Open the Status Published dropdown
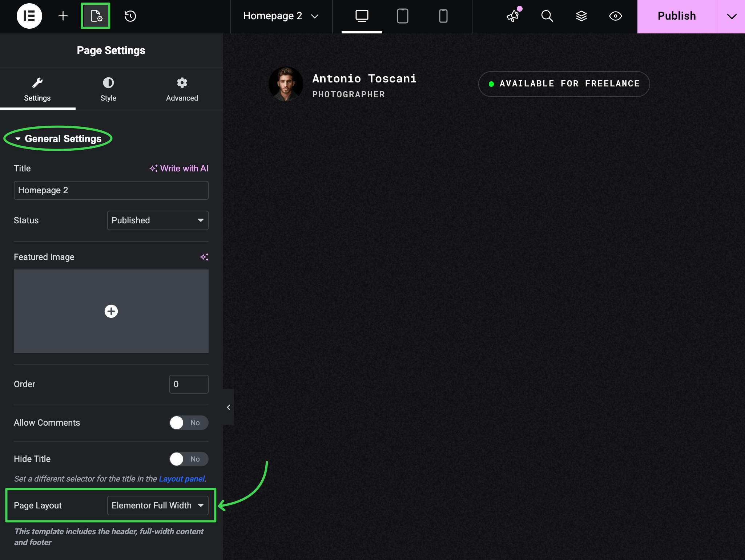This screenshot has height=560, width=745. click(x=158, y=220)
